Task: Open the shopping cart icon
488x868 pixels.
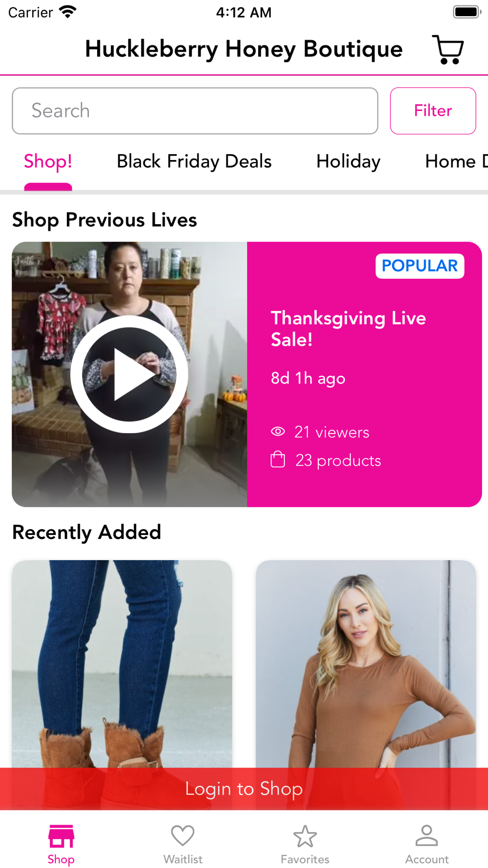Action: [x=448, y=49]
